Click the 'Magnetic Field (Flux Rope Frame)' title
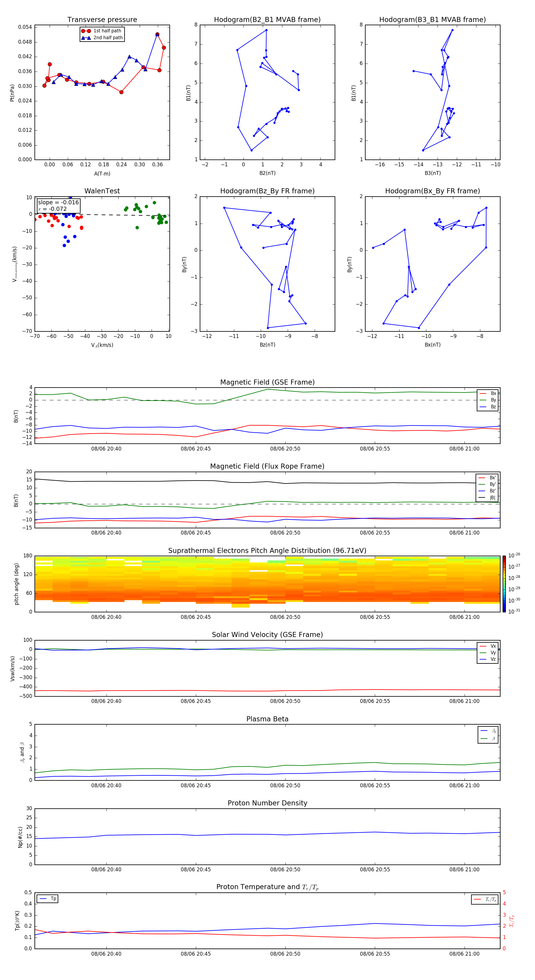Viewport: 535px width, 980px height. click(267, 467)
